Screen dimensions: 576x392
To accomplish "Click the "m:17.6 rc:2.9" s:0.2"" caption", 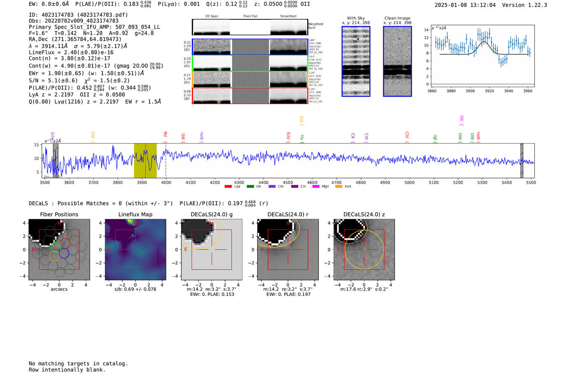I will 364,289.
